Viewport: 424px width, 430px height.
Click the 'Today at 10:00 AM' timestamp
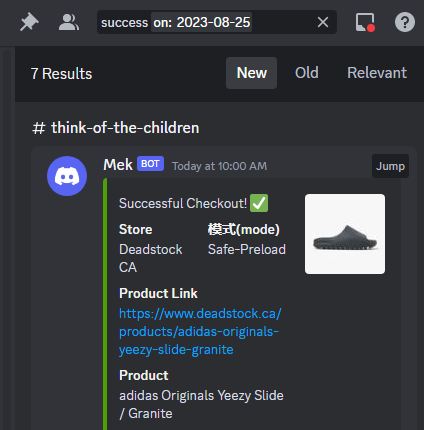(219, 166)
